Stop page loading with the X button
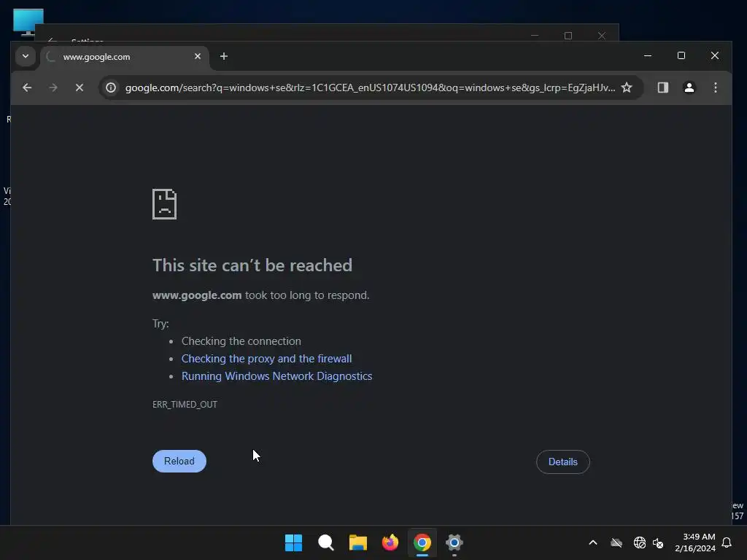747x560 pixels. pyautogui.click(x=80, y=87)
